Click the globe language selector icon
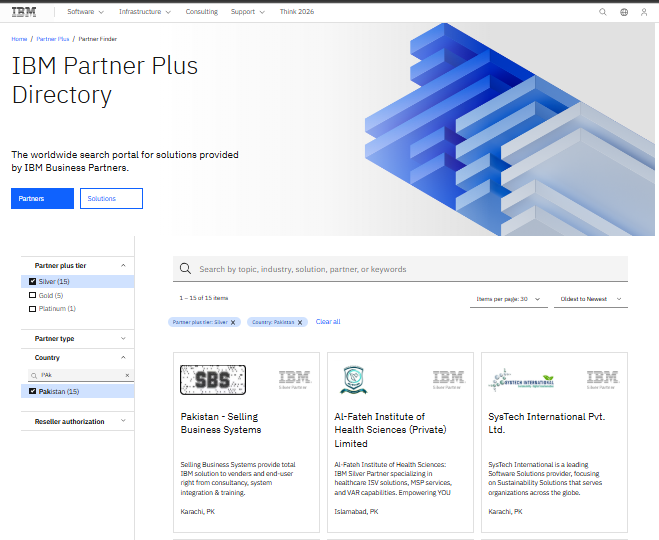Image resolution: width=659 pixels, height=540 pixels. (x=624, y=12)
